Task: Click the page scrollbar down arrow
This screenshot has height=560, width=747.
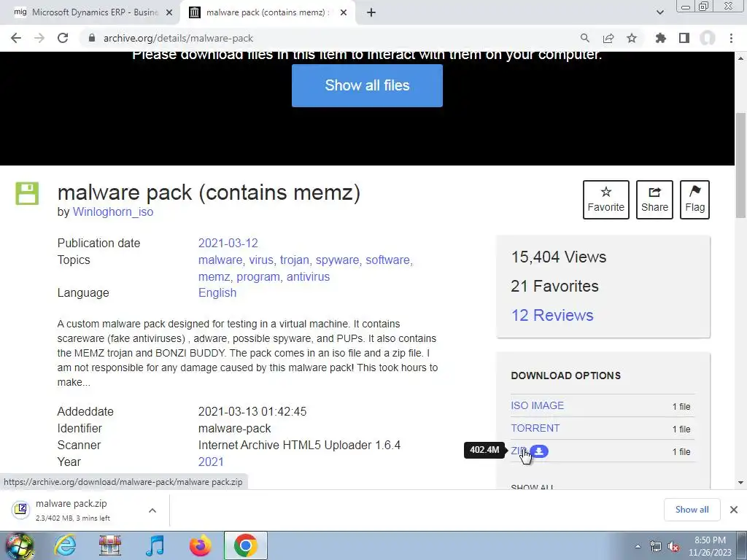Action: click(x=741, y=483)
